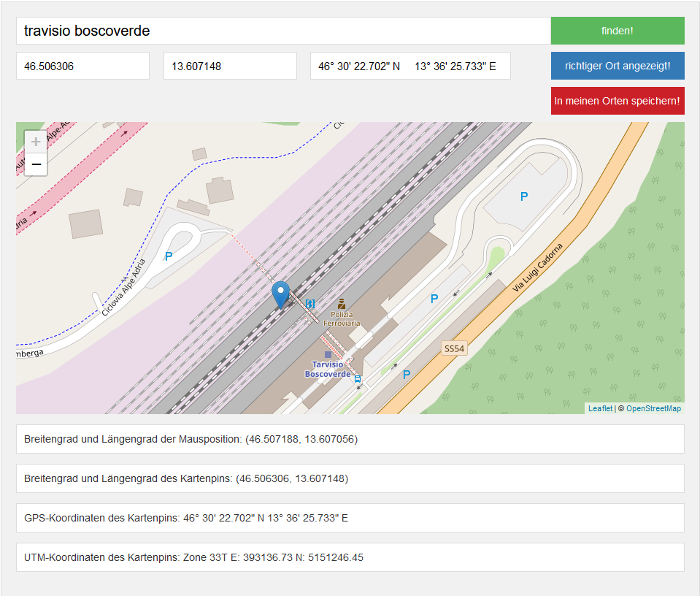Viewport: 700px width, 596px height.
Task: Open the Leaflet attribution link
Action: tap(600, 408)
